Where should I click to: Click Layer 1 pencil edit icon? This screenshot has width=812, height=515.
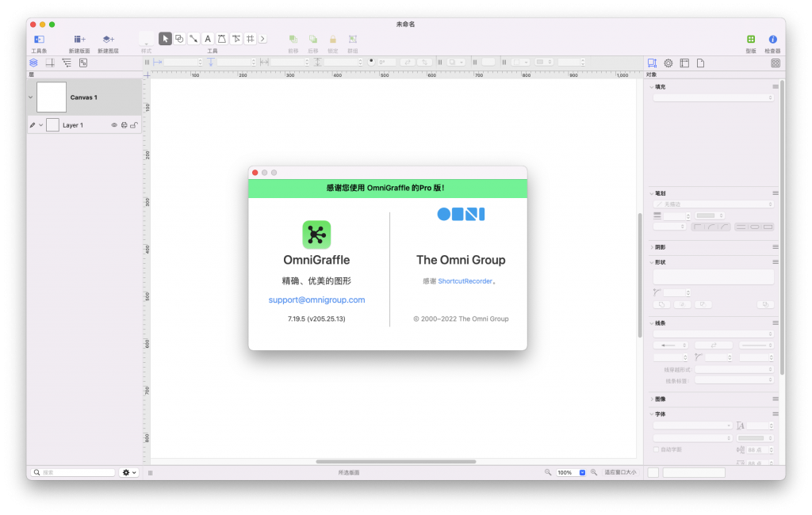pyautogui.click(x=33, y=125)
